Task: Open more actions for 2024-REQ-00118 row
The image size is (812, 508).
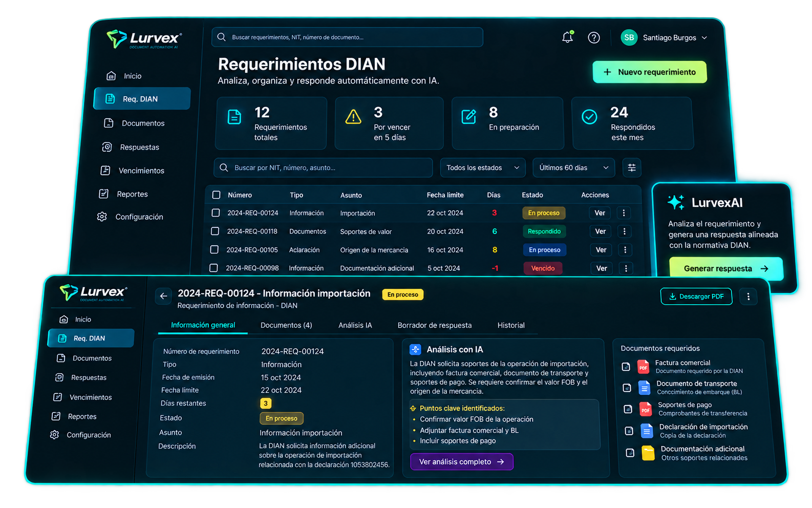Action: [624, 231]
